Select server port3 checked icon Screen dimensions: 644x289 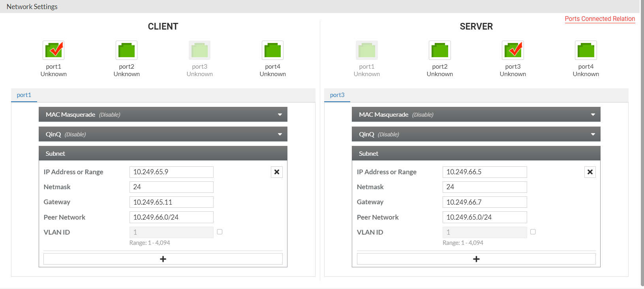coord(513,50)
